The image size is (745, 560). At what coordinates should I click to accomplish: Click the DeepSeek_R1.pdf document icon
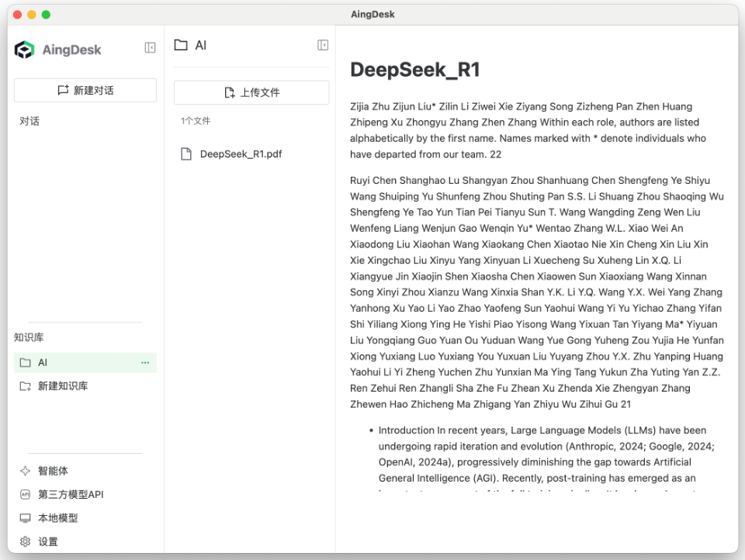pos(186,154)
